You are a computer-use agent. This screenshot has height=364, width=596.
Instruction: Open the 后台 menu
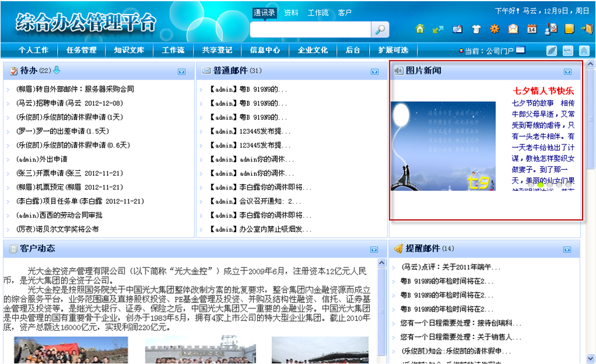353,50
